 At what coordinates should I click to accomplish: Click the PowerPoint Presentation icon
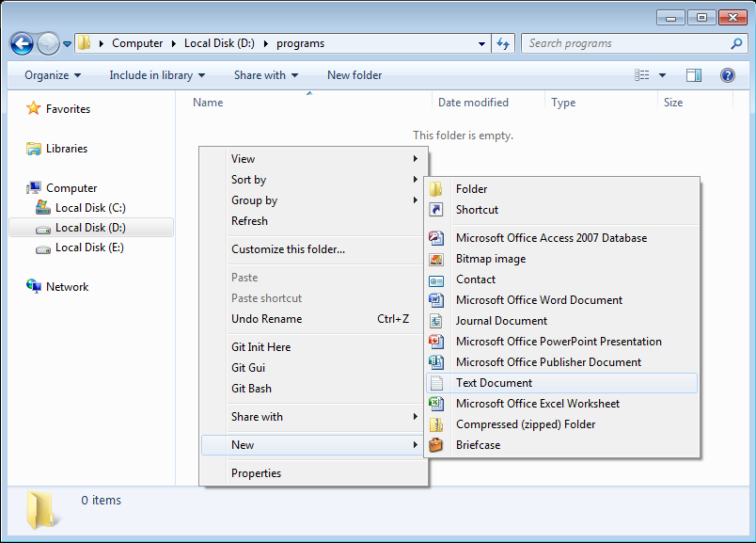[x=436, y=342]
